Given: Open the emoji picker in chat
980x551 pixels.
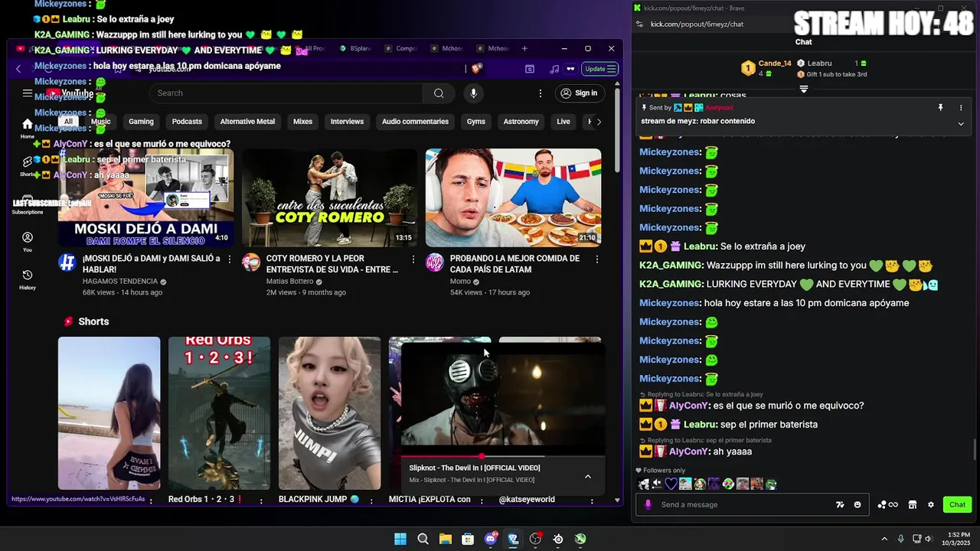Looking at the screenshot, I should pos(857,505).
